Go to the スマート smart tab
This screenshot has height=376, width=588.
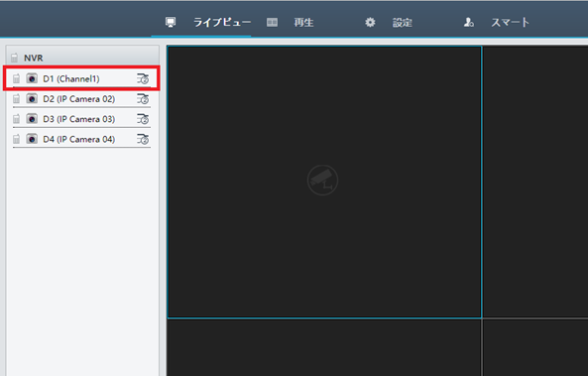pos(510,23)
